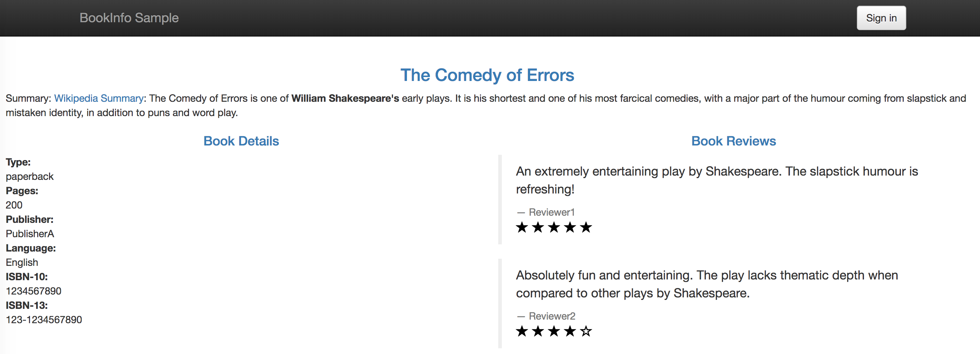Image resolution: width=980 pixels, height=354 pixels.
Task: Open the Wikipedia Summary link
Action: [x=98, y=99]
